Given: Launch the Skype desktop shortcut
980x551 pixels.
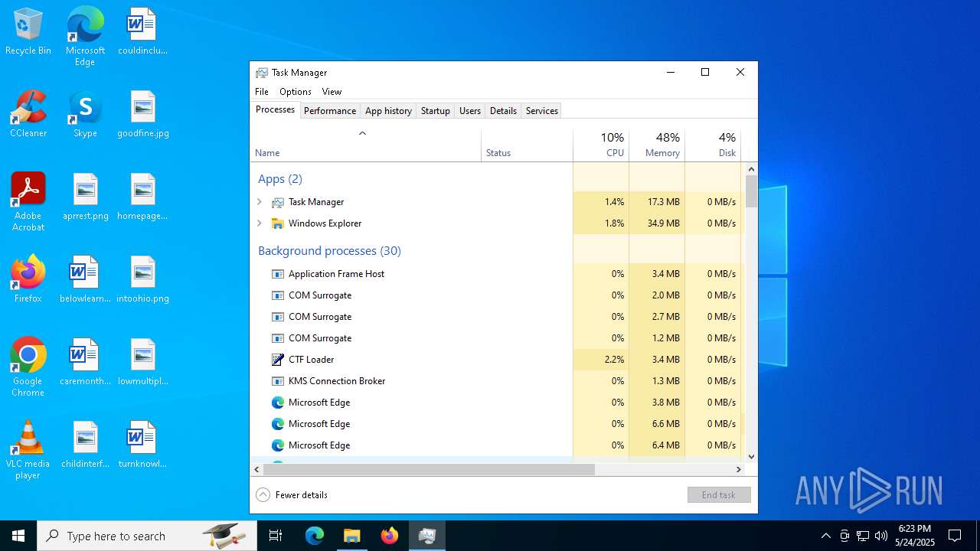Looking at the screenshot, I should click(x=85, y=115).
